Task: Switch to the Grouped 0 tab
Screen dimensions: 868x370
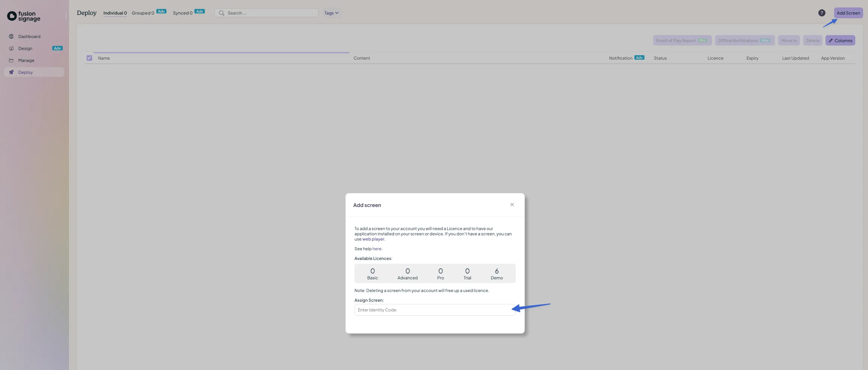Action: click(x=143, y=13)
